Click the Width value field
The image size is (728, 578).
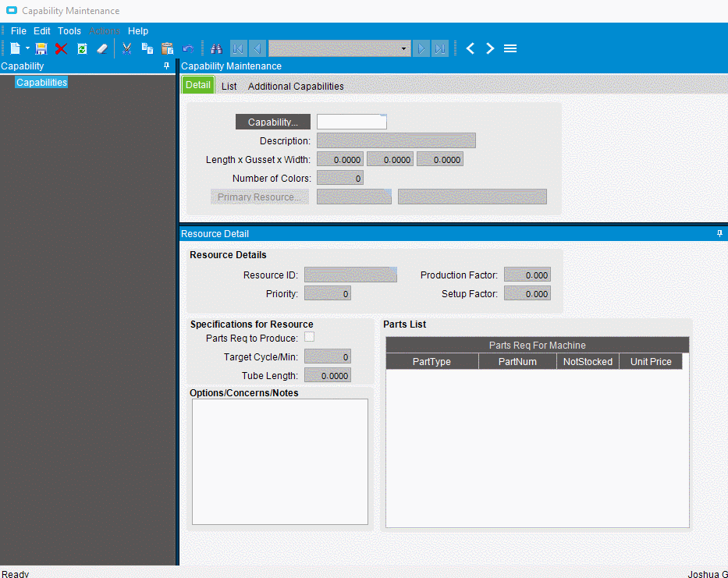(x=439, y=159)
